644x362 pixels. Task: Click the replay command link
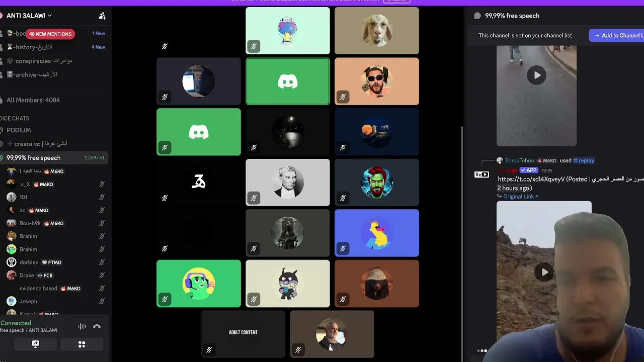click(x=584, y=161)
